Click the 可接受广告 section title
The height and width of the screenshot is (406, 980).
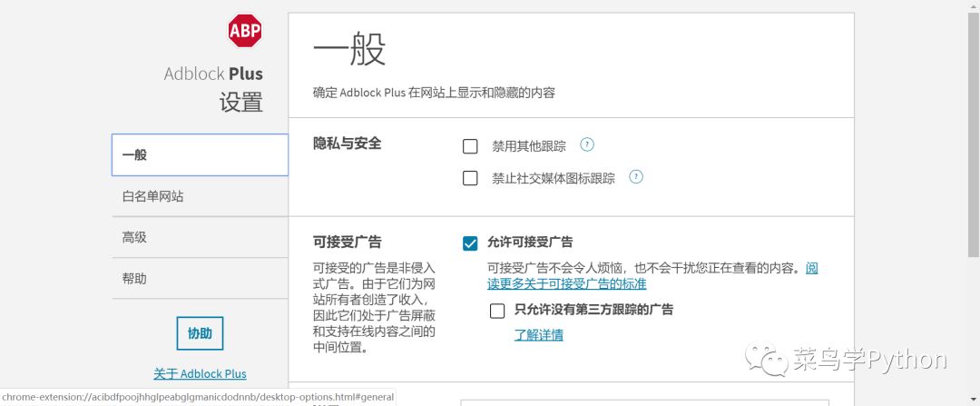(348, 242)
